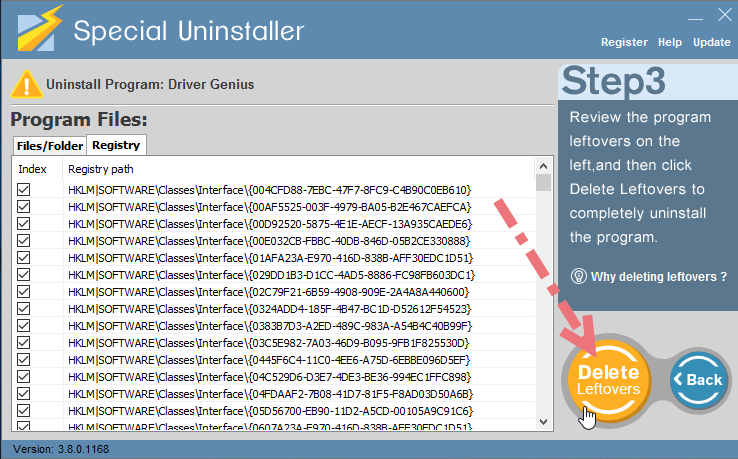Toggle checkbox for {029DD1B3-D1CC-4AD5 entry
Viewport: 738px width, 459px height.
tap(24, 274)
